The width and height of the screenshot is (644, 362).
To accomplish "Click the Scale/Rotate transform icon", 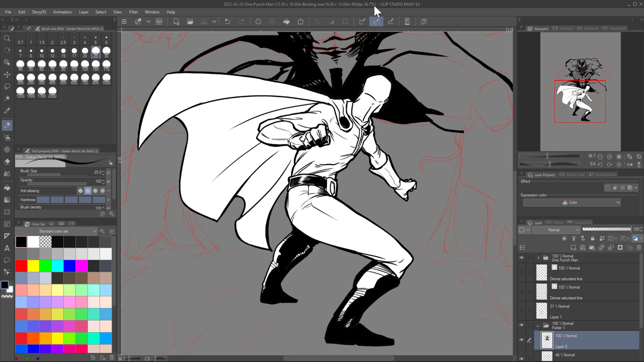I will coord(300,21).
